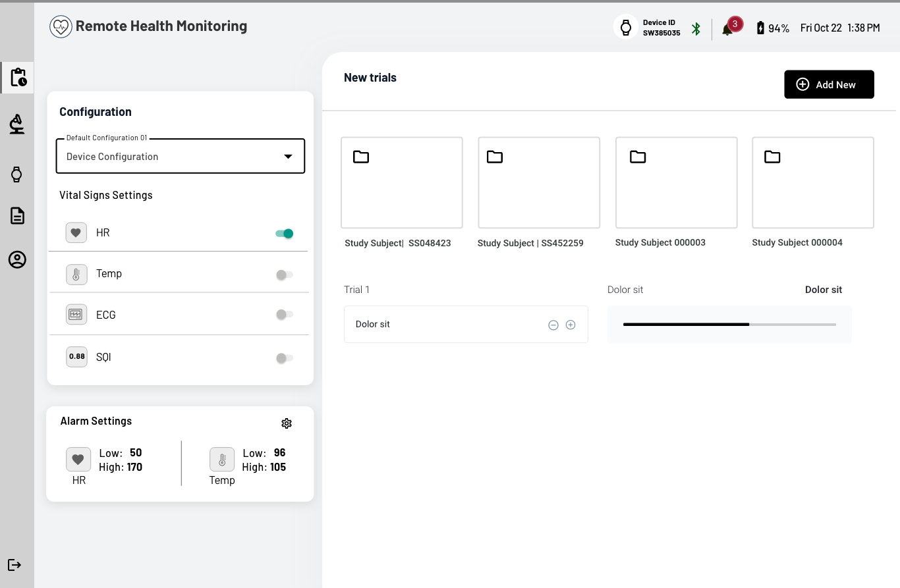Screen dimensions: 900x588
Task: Click Temp High value 105
Action: click(x=278, y=468)
